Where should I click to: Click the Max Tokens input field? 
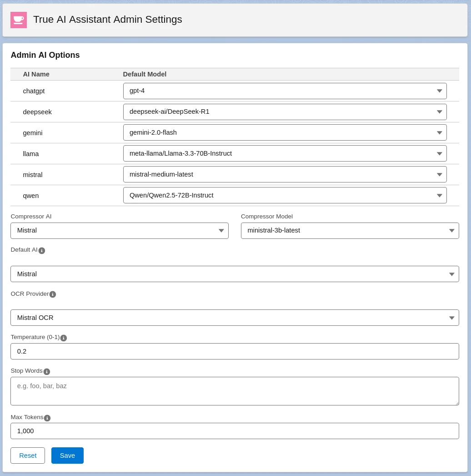[x=235, y=431]
